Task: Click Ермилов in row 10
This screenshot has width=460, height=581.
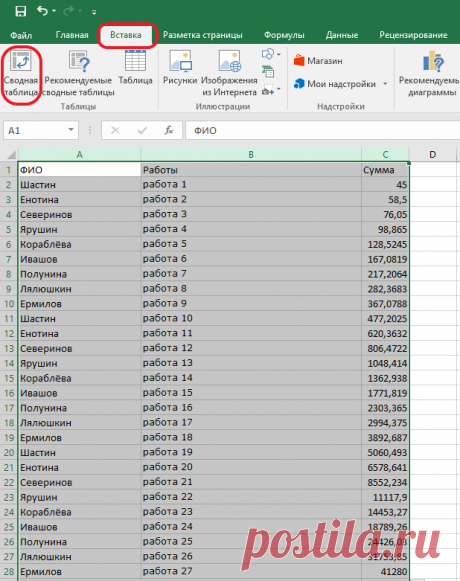Action: click(x=79, y=304)
